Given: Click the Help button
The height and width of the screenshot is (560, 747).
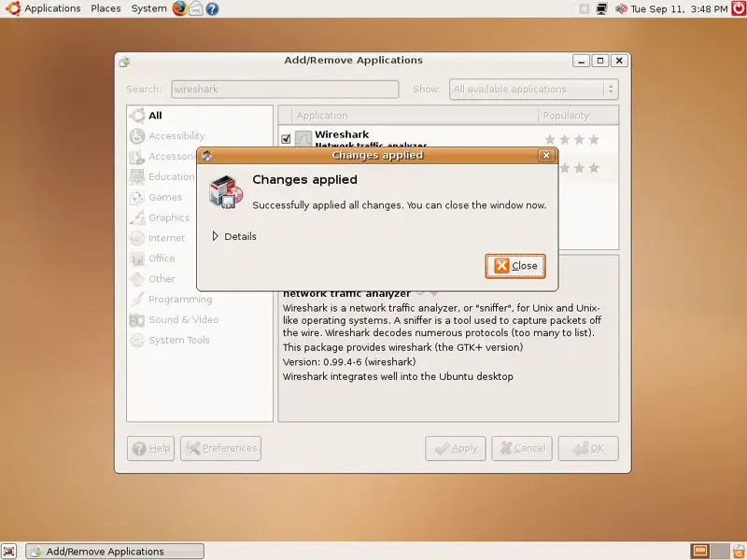Looking at the screenshot, I should click(150, 448).
